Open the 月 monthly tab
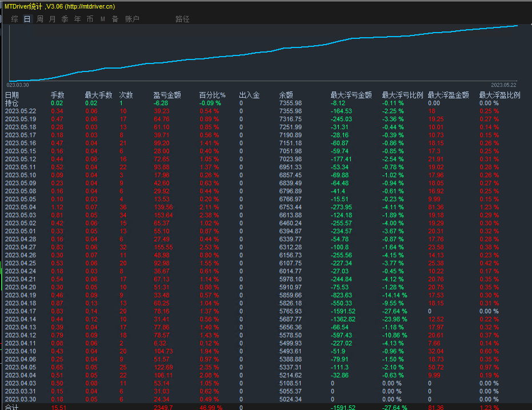 (52, 19)
